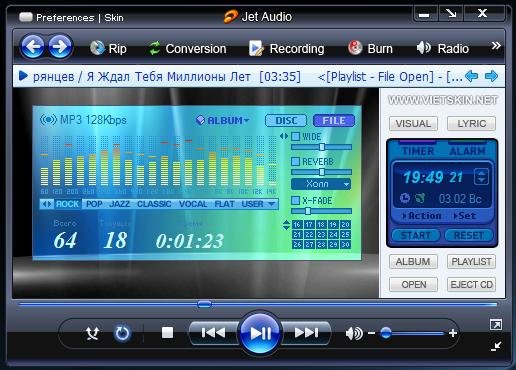Image resolution: width=516 pixels, height=370 pixels.
Task: Enable the REVERB checkbox
Action: coord(296,162)
